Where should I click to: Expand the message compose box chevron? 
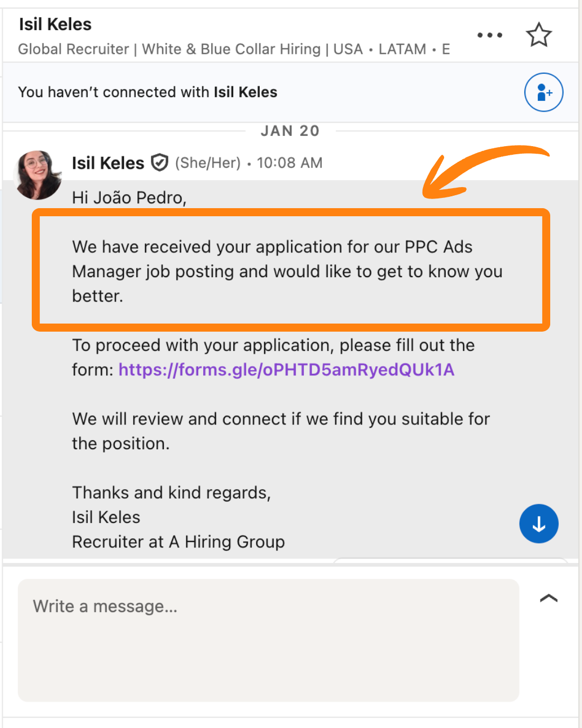(x=549, y=598)
